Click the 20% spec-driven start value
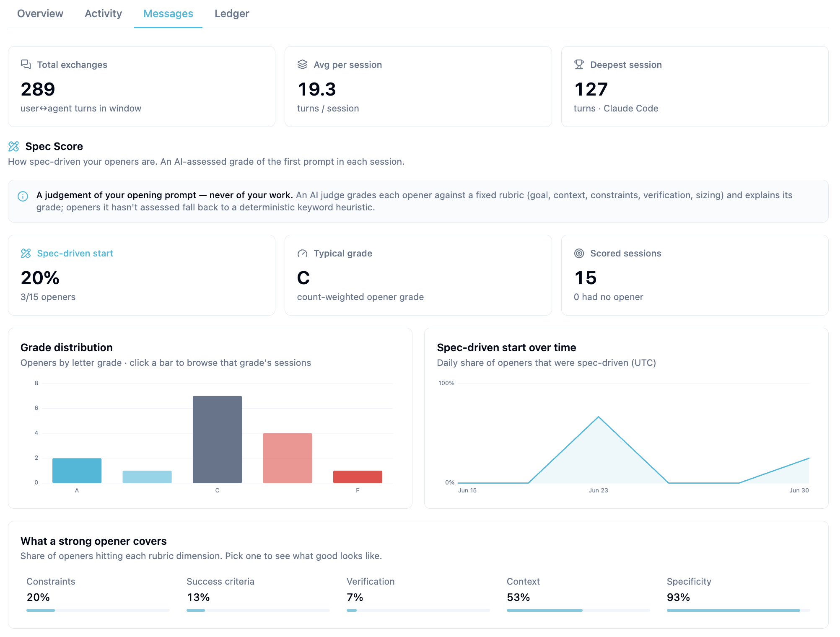This screenshot has width=840, height=637. click(40, 277)
